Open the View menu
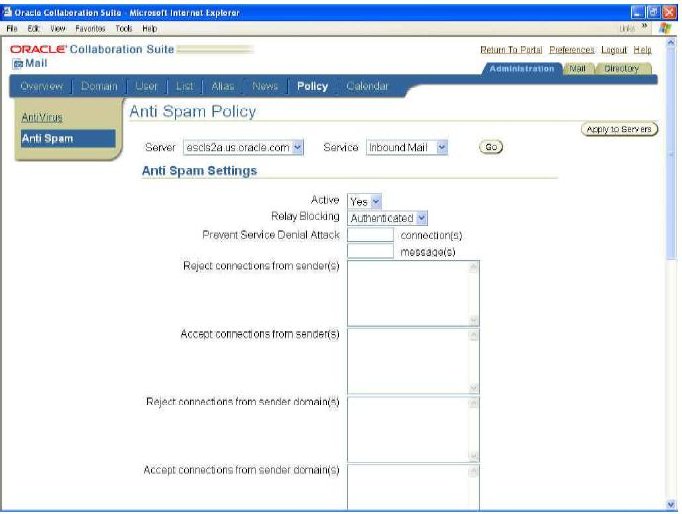Image resolution: width=682 pixels, height=514 pixels. [x=57, y=29]
